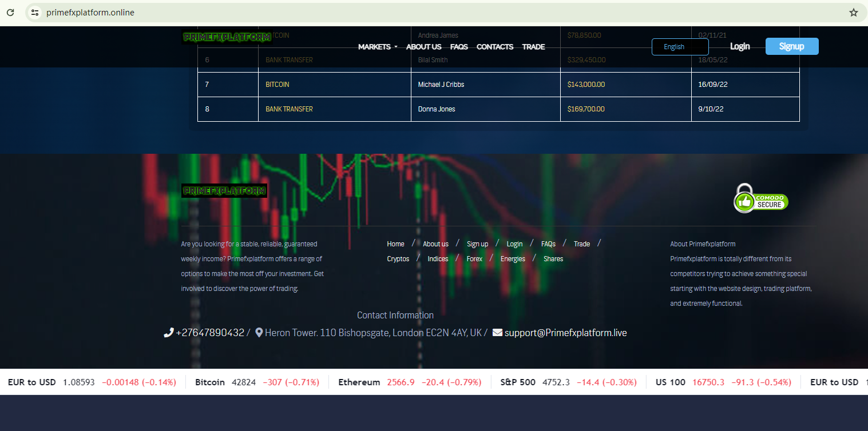Go to the footer Sign up link
This screenshot has width=868, height=431.
[478, 244]
